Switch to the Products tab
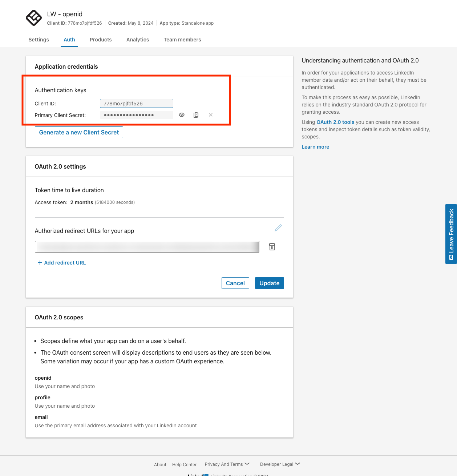The width and height of the screenshot is (457, 476). (x=101, y=40)
